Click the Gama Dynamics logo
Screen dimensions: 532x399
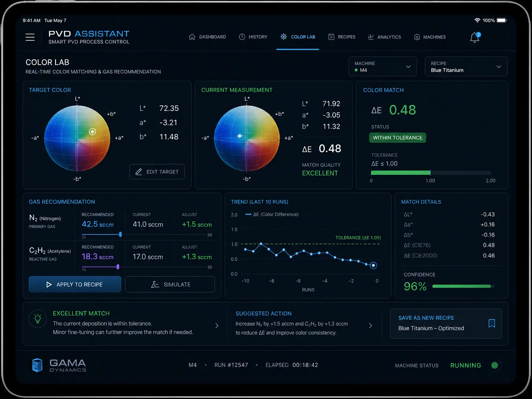click(59, 365)
